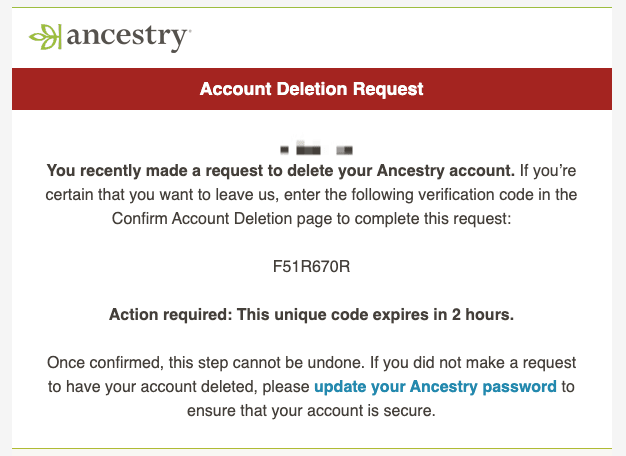Viewport: 626px width, 456px height.
Task: Click the Ancestry leaf logo icon
Action: point(46,37)
